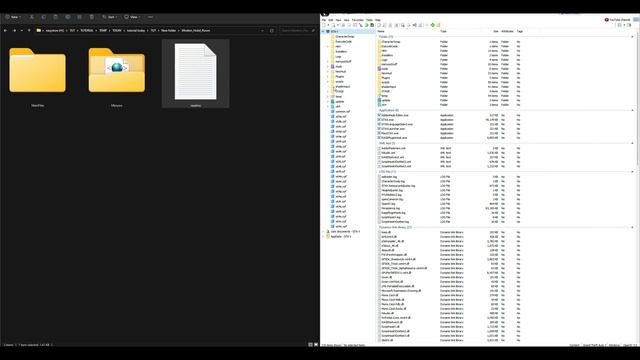Switch Explorer to details view in status bar
Viewport: 640px width, 360px height.
click(310, 344)
